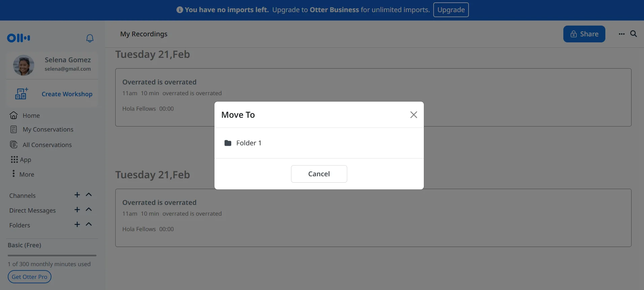Create a new folder with plus icon
Viewport: 644px width, 290px height.
coord(77,225)
